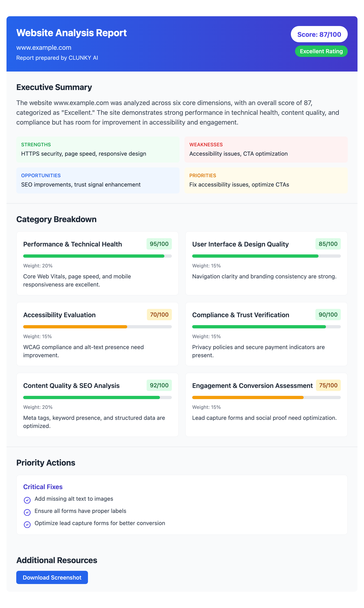364x608 pixels.
Task: Click the 75/100 engagement score badge
Action: [x=328, y=385]
